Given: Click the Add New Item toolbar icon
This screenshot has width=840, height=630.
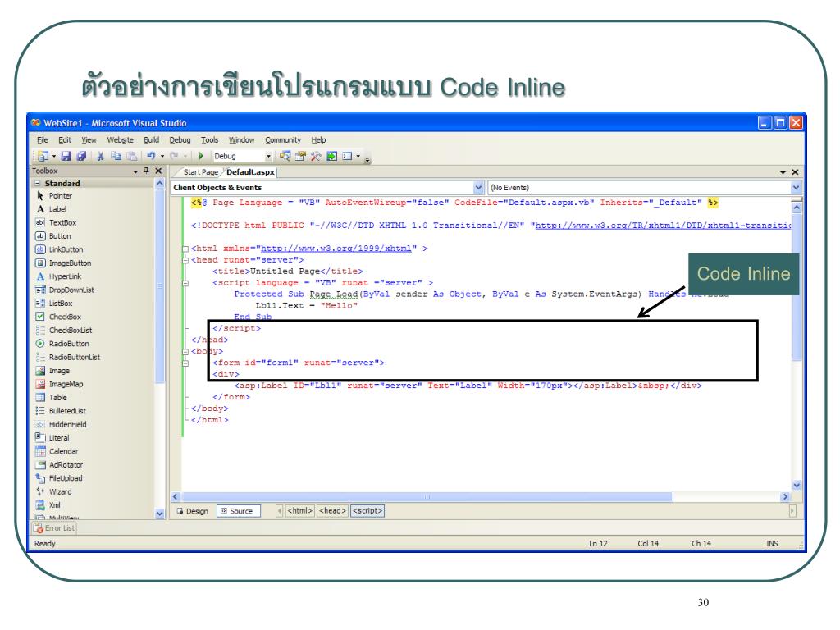Looking at the screenshot, I should point(43,156).
